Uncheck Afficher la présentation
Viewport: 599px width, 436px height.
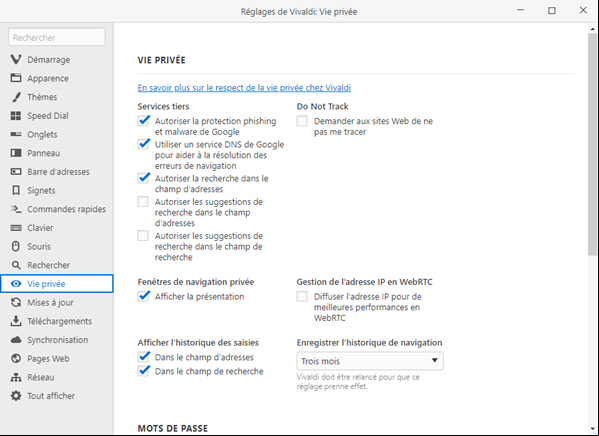(144, 296)
